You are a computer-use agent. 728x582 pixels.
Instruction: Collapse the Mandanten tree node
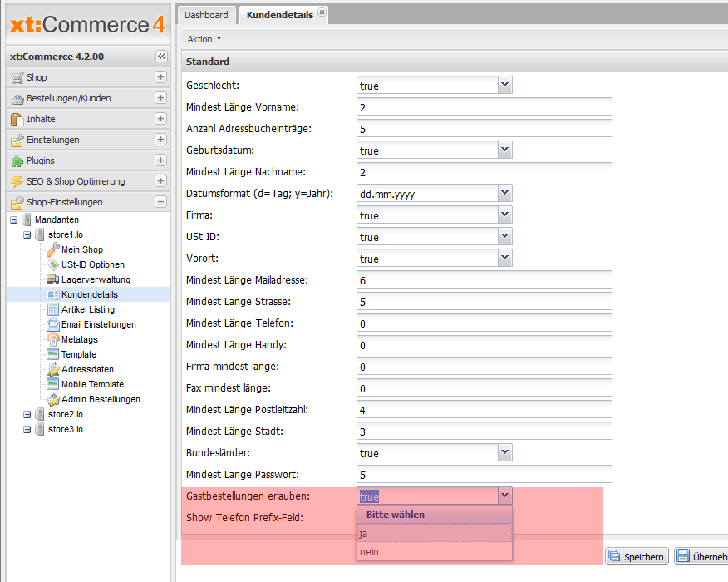14,220
